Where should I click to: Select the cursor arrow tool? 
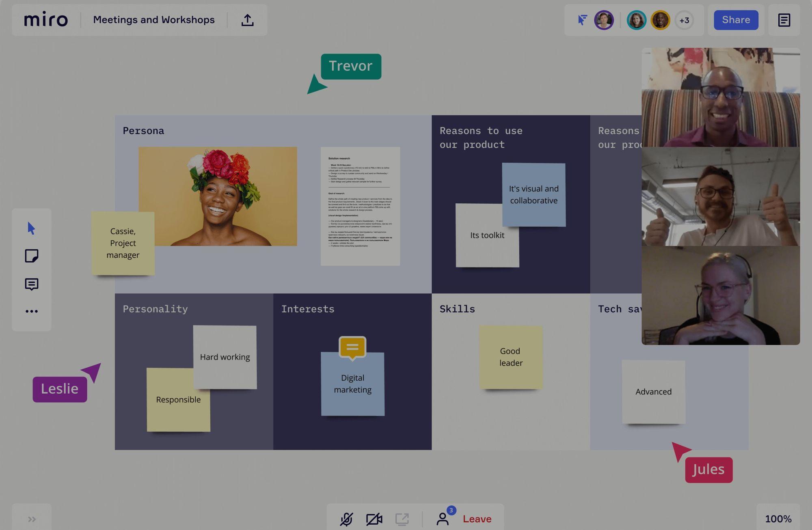pos(31,228)
